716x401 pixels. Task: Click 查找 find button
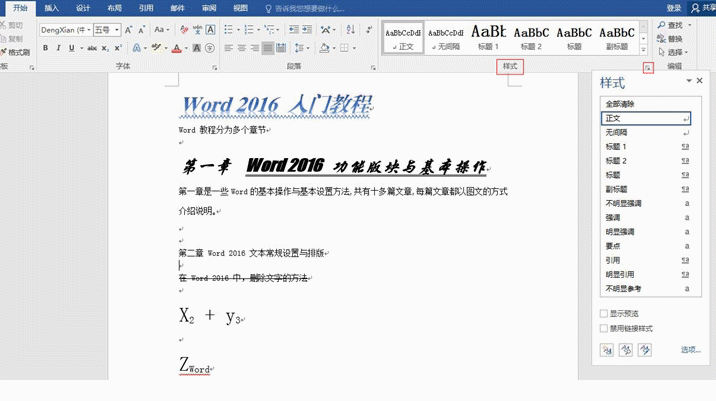671,25
